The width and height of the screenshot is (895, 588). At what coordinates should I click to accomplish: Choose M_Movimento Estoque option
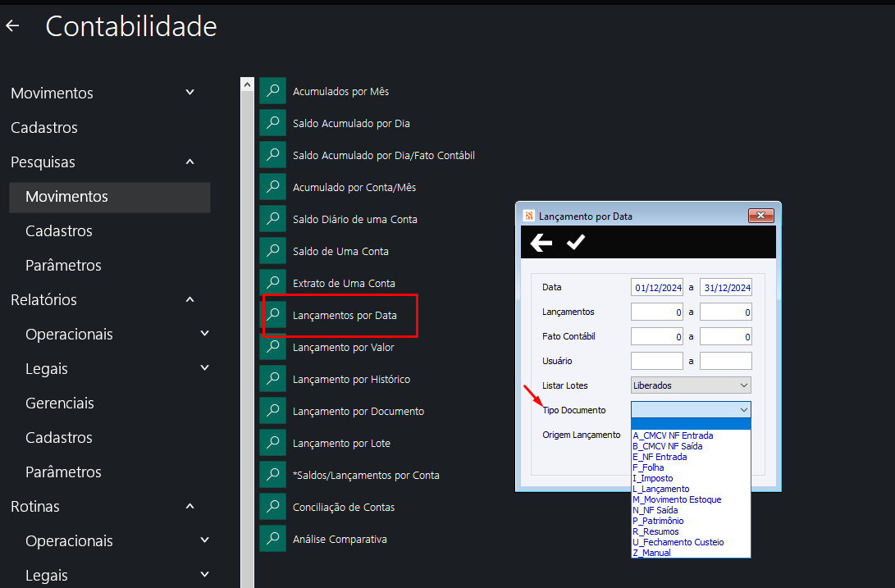[x=691, y=499]
